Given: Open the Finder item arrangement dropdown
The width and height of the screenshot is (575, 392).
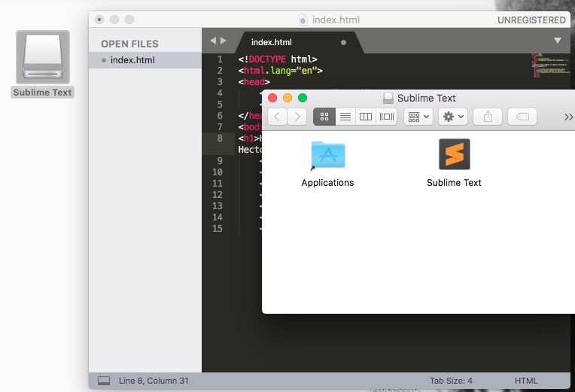Looking at the screenshot, I should [x=418, y=117].
